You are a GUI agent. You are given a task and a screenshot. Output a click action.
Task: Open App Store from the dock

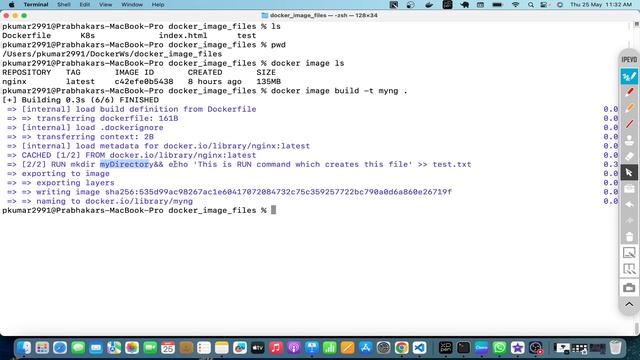pos(365,348)
